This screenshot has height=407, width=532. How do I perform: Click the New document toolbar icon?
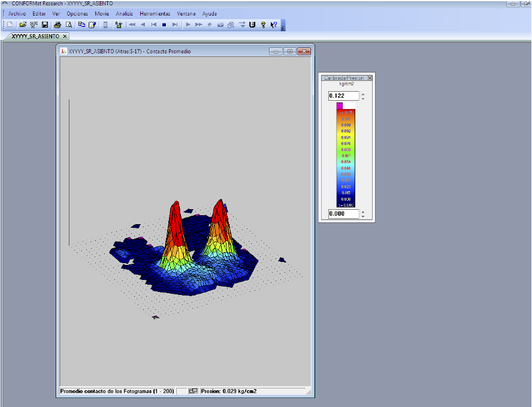coord(11,25)
